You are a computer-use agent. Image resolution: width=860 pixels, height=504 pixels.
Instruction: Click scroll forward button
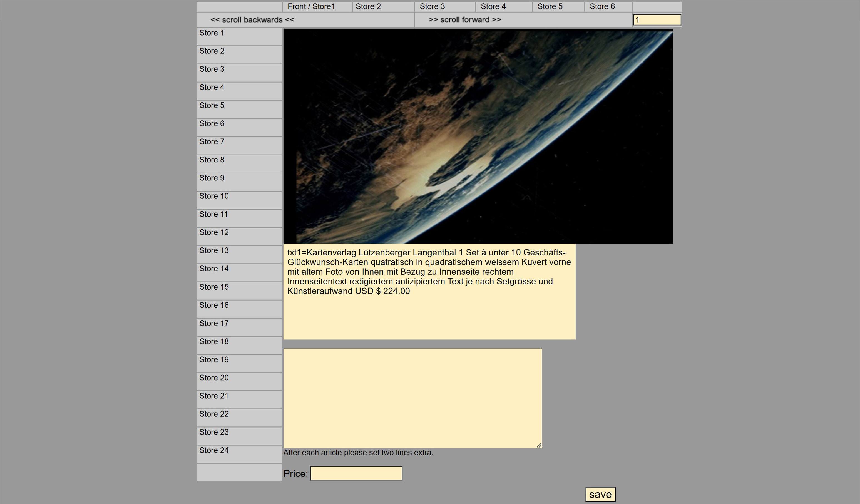(465, 20)
